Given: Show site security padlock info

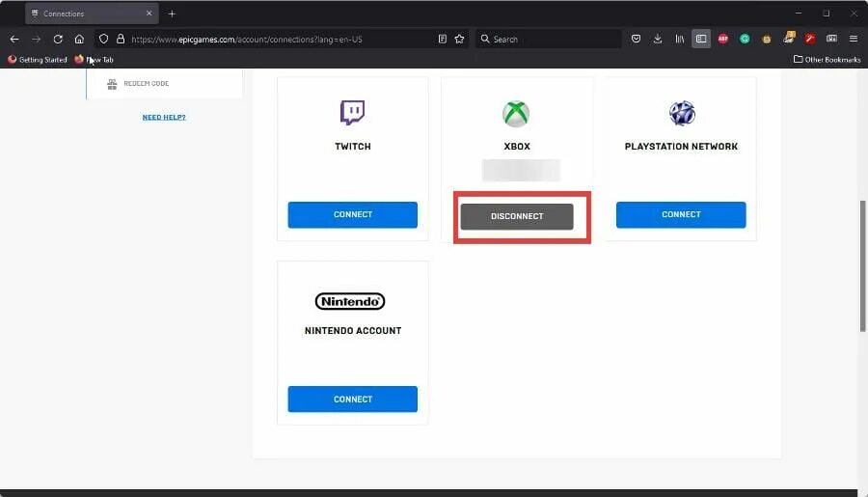Looking at the screenshot, I should (121, 40).
